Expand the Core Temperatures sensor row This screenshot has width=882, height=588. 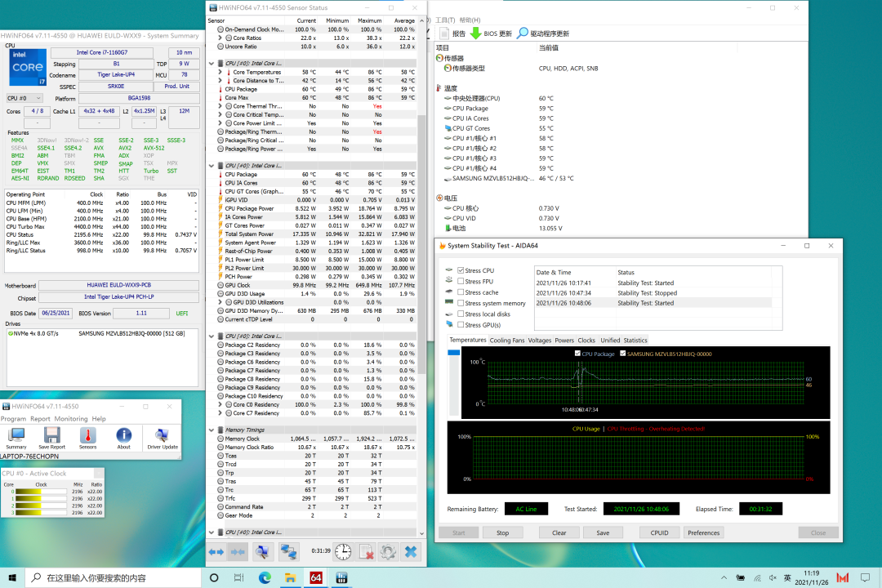[x=220, y=72]
